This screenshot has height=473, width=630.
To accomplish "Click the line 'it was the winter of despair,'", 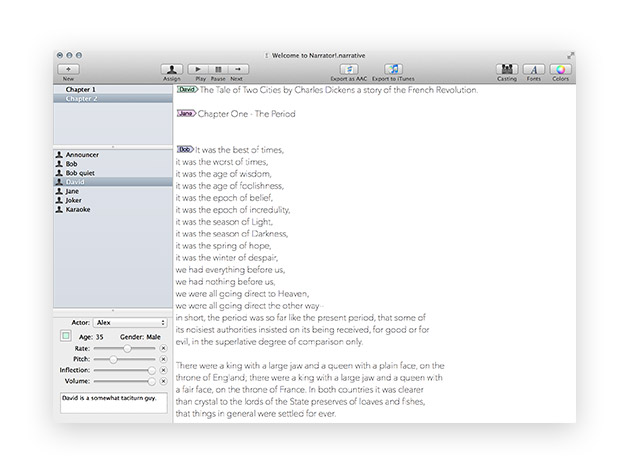I will [227, 258].
